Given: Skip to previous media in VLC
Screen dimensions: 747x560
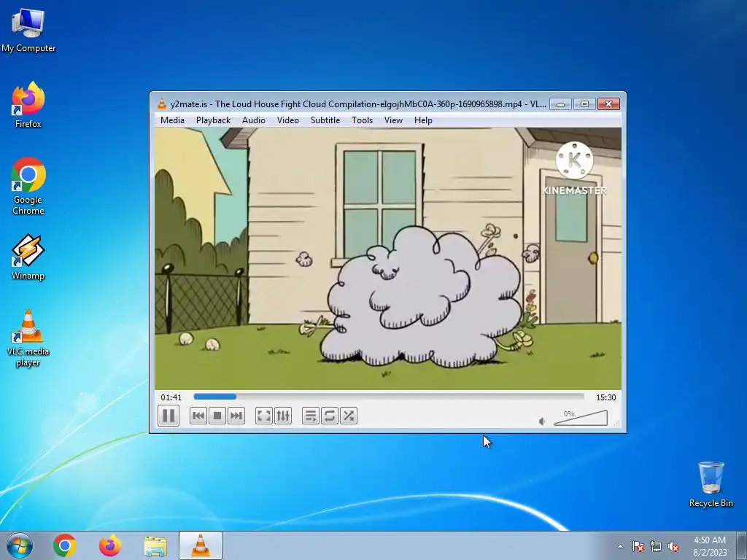Looking at the screenshot, I should (x=198, y=416).
